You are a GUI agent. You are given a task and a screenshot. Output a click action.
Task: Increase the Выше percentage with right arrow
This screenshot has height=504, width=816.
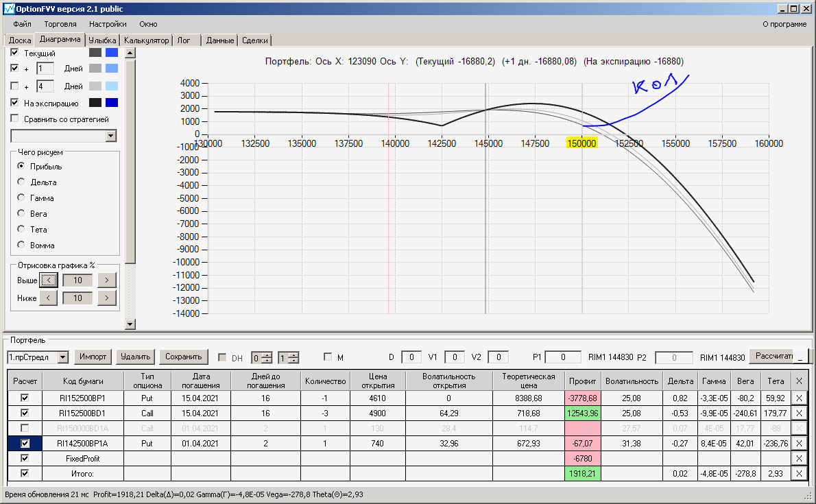tap(107, 280)
